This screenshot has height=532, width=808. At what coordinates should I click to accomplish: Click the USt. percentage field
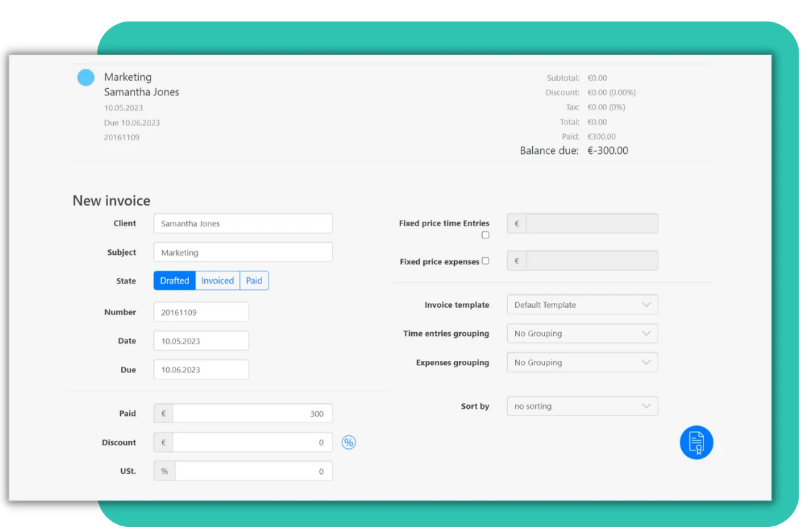[x=253, y=470]
